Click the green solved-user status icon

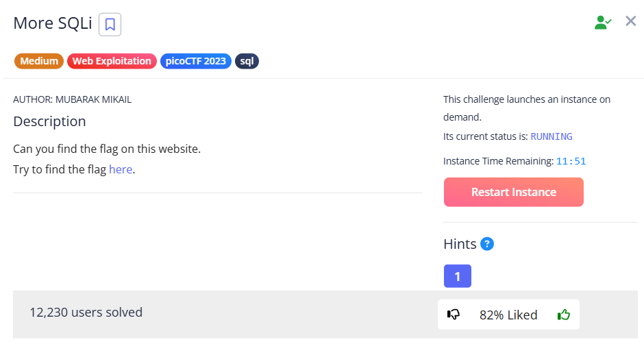point(602,22)
